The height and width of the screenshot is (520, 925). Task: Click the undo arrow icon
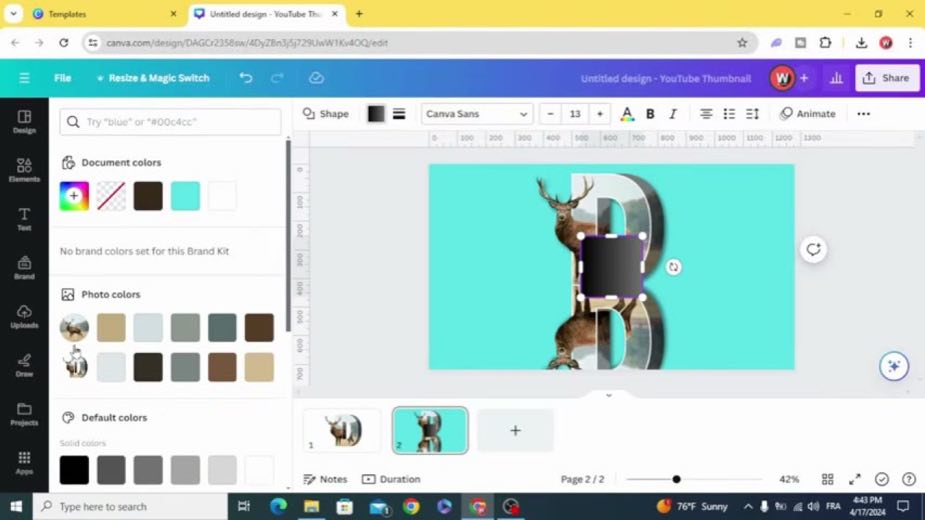(x=245, y=78)
